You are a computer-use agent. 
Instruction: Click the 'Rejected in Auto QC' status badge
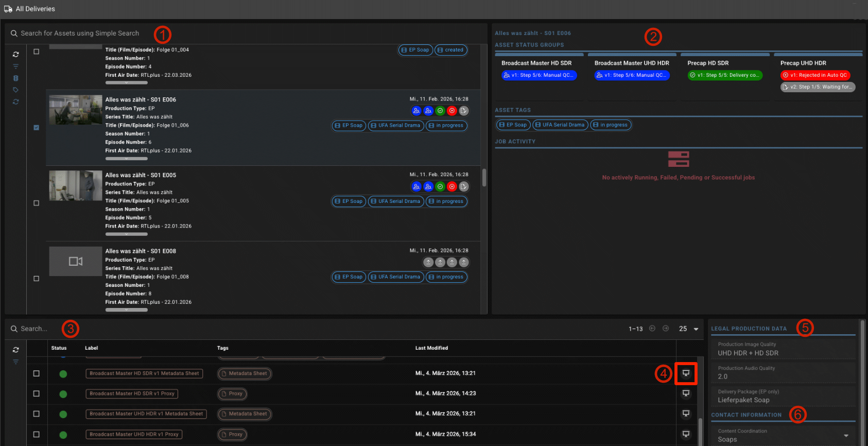click(815, 75)
